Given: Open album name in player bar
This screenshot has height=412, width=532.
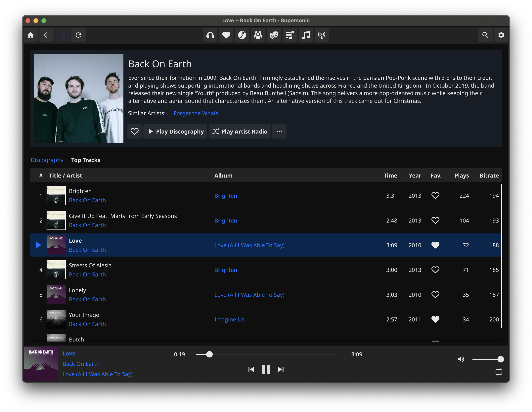Looking at the screenshot, I should point(97,374).
